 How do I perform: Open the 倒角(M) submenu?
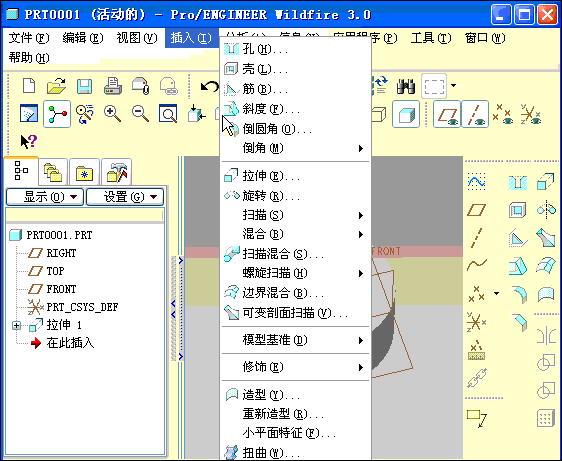click(x=295, y=148)
